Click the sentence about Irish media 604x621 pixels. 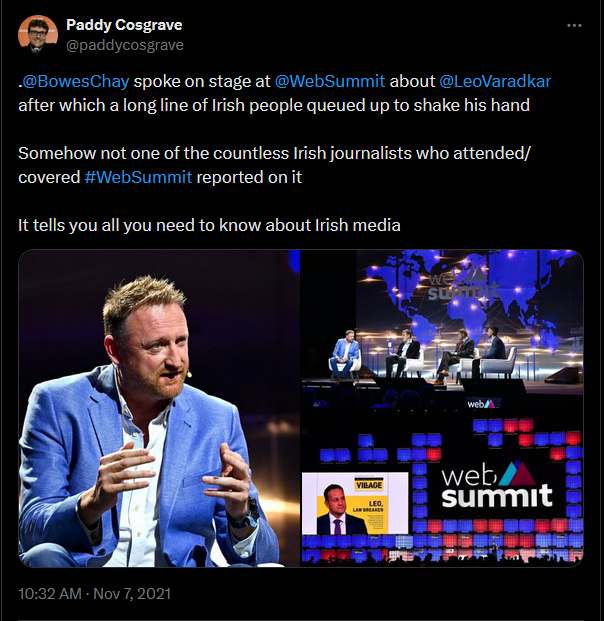[209, 225]
